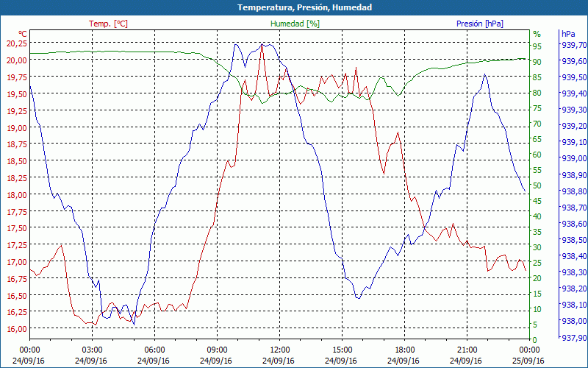Click the '45' humidity axis value
This screenshot has width=588, height=368.
(x=537, y=201)
